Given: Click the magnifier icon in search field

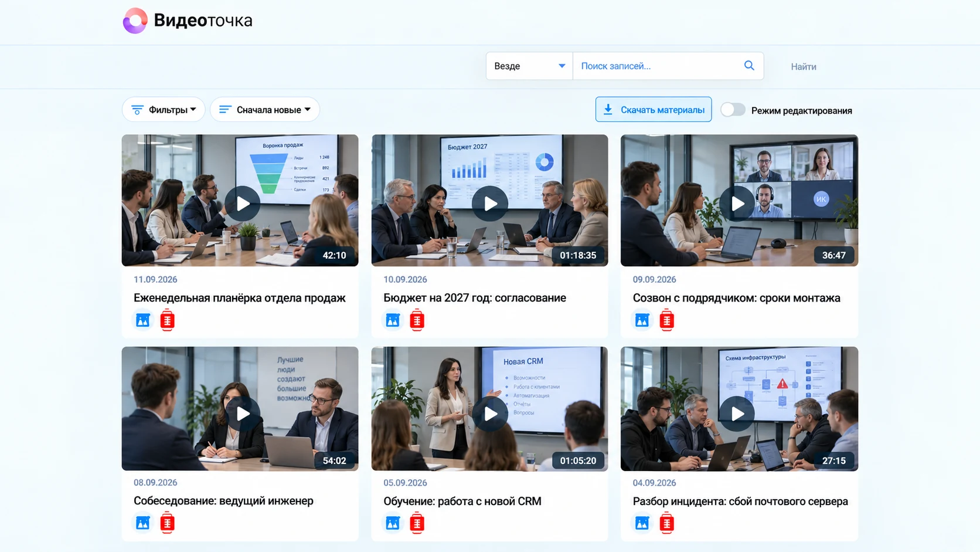Looking at the screenshot, I should [749, 66].
